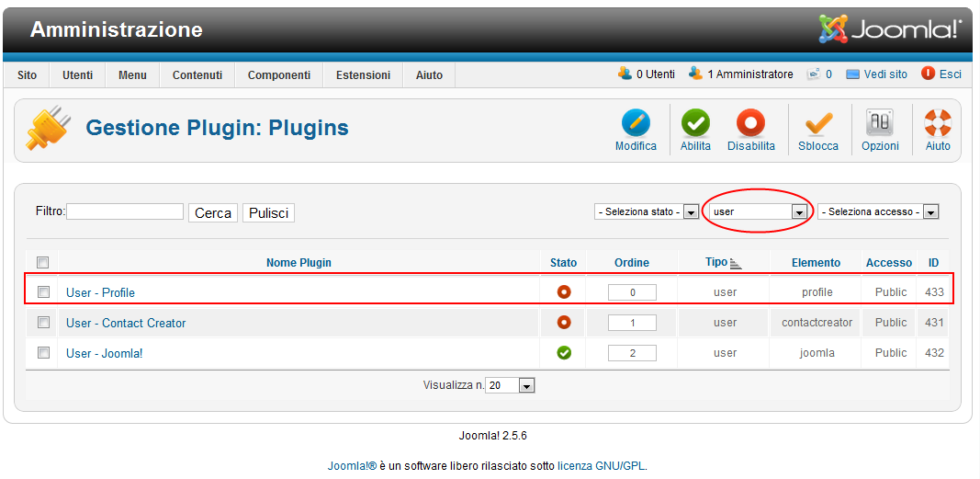This screenshot has height=479, width=980.
Task: Toggle green status icon of User - Joomla!
Action: click(564, 353)
